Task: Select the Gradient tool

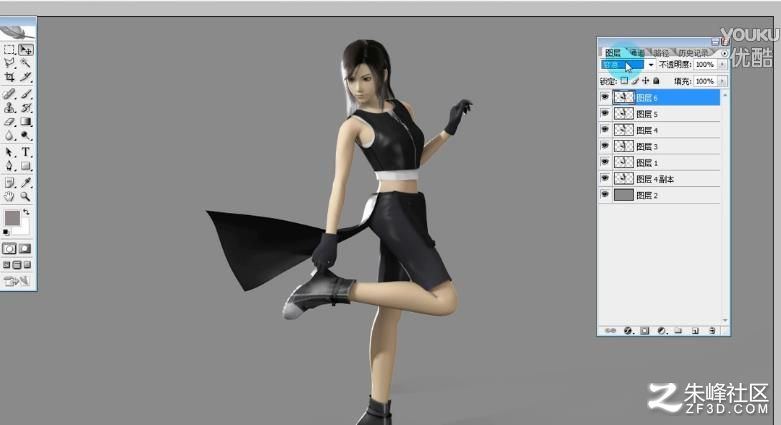Action: 25,122
